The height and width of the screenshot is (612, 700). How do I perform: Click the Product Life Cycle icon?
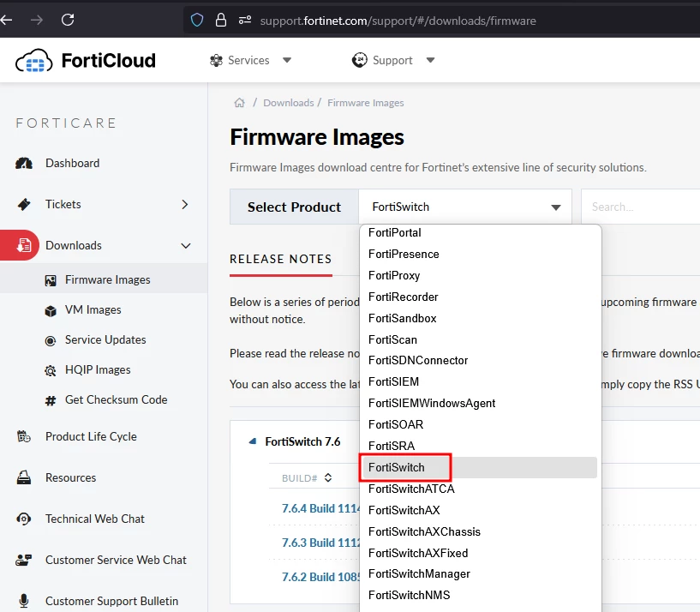(x=24, y=436)
